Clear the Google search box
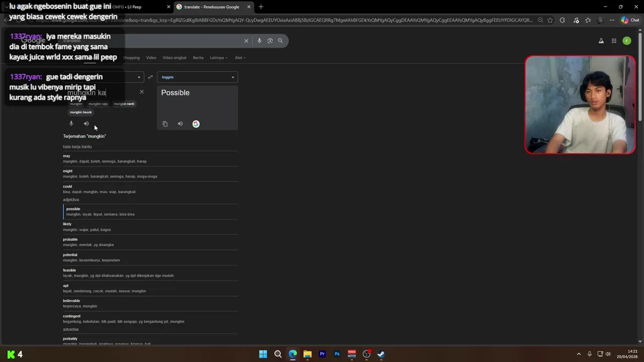This screenshot has height=362, width=644. [246, 41]
